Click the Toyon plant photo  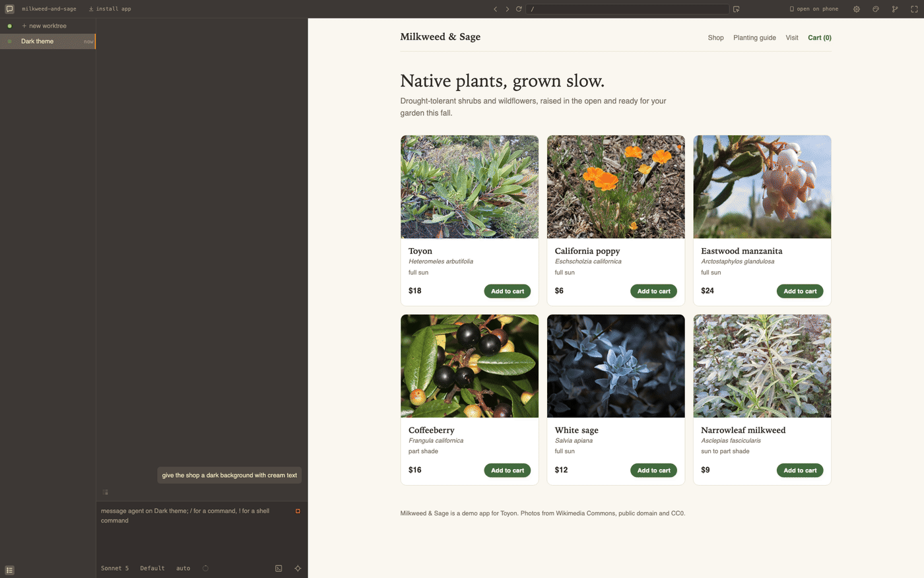click(x=469, y=187)
